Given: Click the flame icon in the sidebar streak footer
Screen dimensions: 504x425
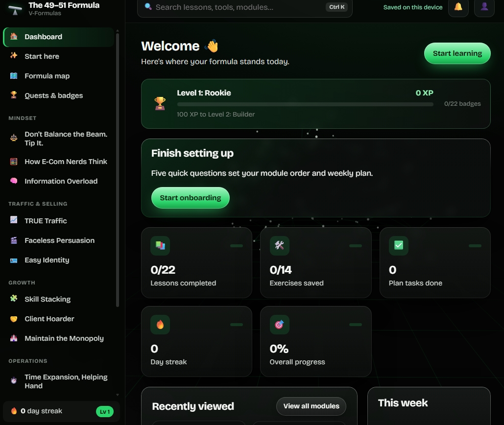Looking at the screenshot, I should pos(14,411).
